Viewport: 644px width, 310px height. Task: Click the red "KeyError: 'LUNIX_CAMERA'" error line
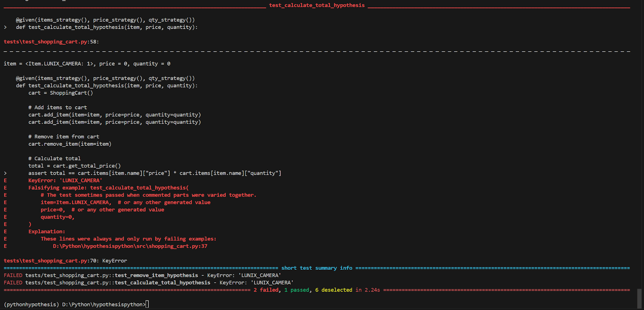65,181
